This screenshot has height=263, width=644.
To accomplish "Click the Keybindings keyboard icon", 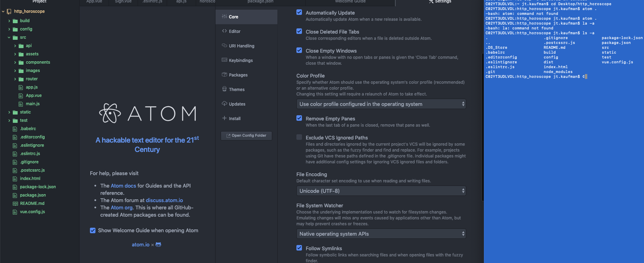I will pos(224,60).
